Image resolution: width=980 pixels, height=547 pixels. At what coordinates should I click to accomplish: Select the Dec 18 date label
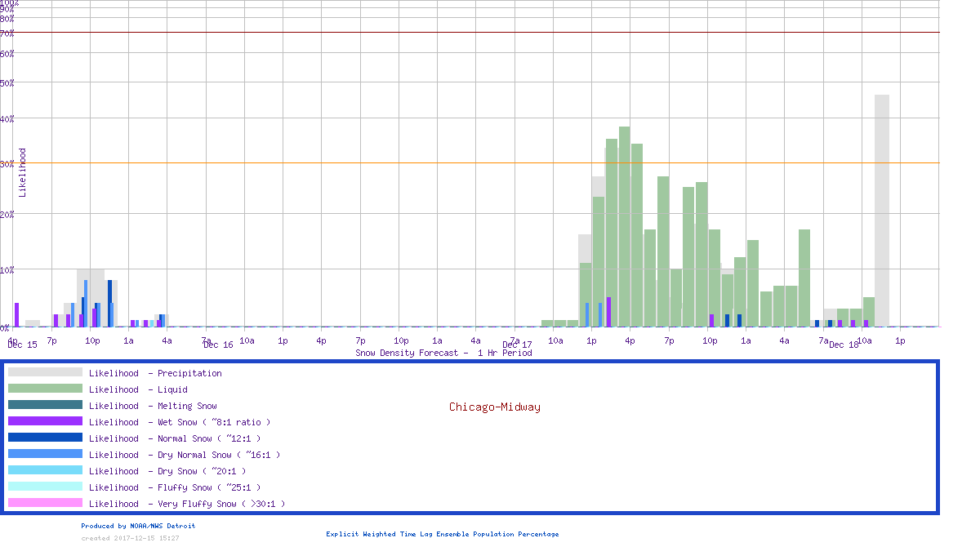pos(844,345)
